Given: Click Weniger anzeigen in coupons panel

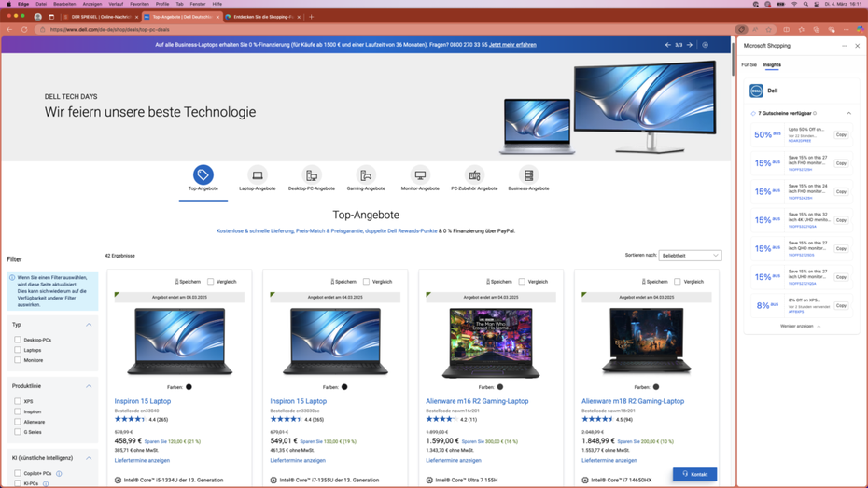Looking at the screenshot, I should pyautogui.click(x=800, y=327).
